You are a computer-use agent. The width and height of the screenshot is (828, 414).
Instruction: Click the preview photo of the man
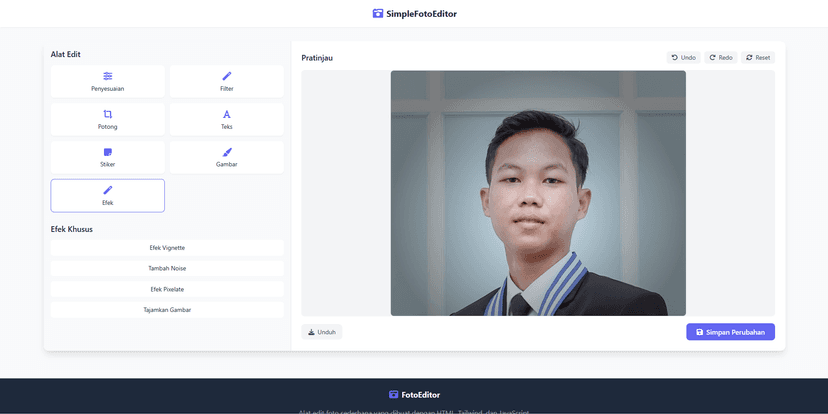(538, 193)
